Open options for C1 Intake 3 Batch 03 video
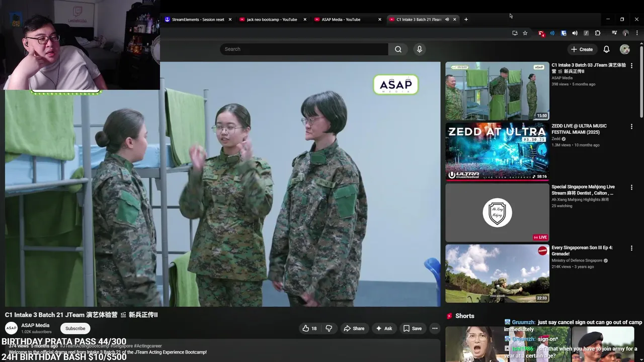 click(x=631, y=66)
